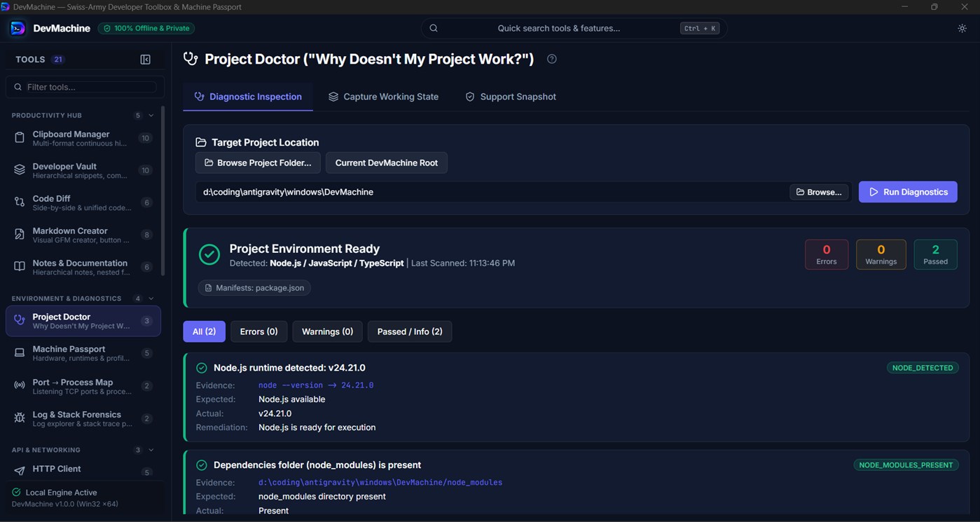
Task: Open help icon next to Project Doctor title
Action: 552,59
